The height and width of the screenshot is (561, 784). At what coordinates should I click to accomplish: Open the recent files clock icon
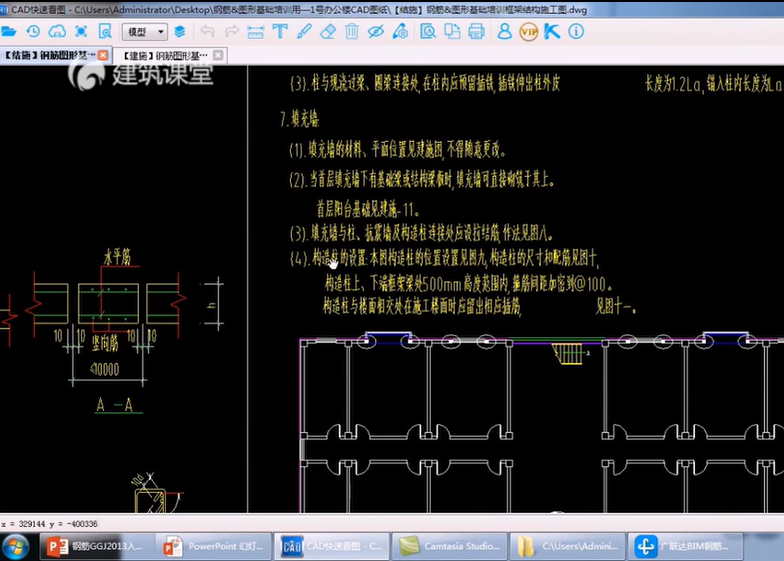click(x=33, y=32)
